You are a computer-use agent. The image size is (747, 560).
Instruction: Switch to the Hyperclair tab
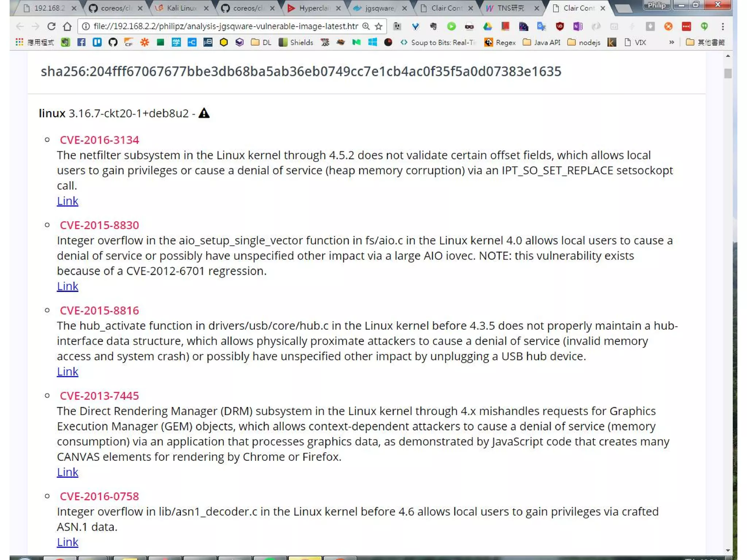click(313, 8)
